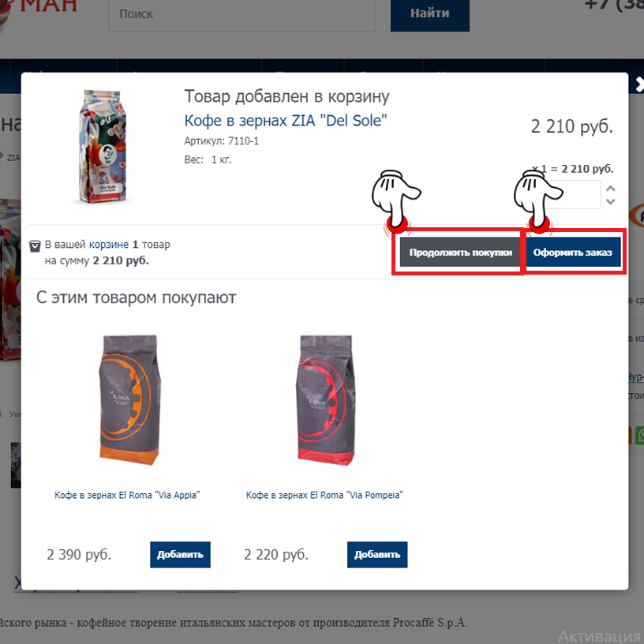
Task: Click the cart bag icon
Action: (35, 246)
